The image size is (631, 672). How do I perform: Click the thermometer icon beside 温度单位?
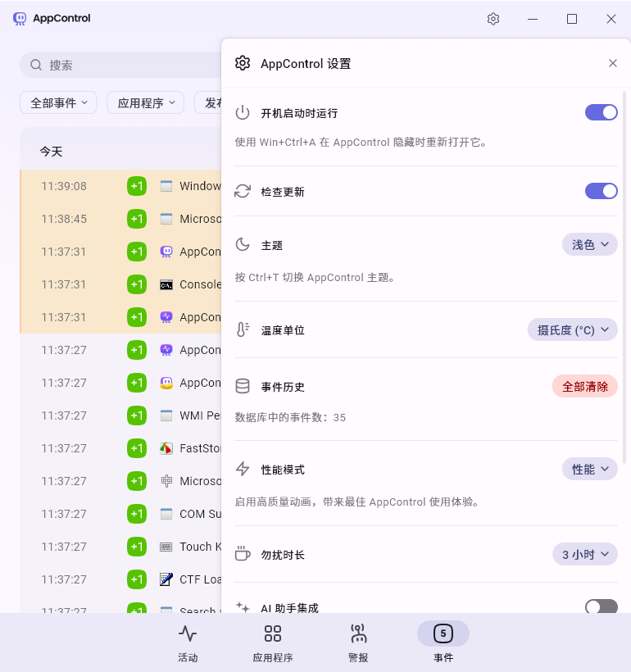(x=243, y=329)
